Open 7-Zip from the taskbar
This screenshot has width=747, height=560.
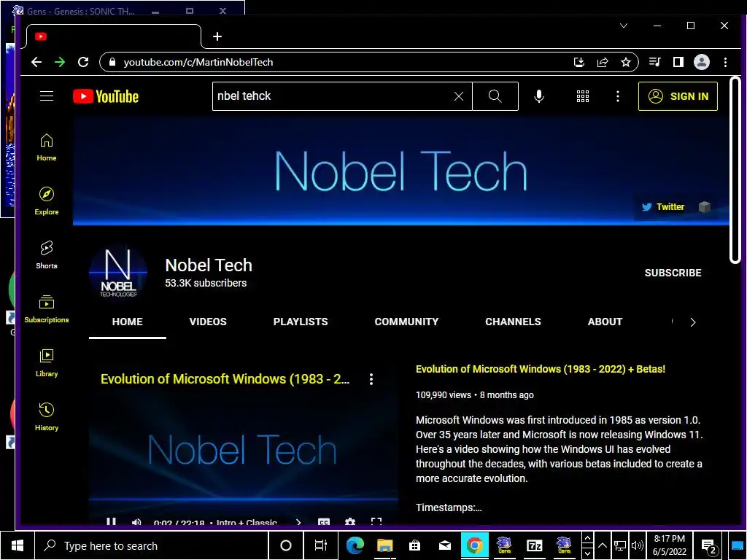[535, 545]
